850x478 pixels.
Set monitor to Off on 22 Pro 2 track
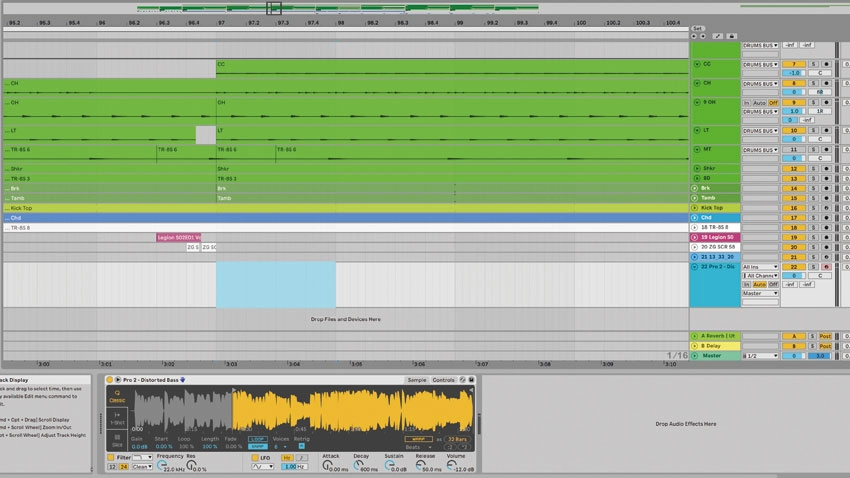tap(773, 284)
